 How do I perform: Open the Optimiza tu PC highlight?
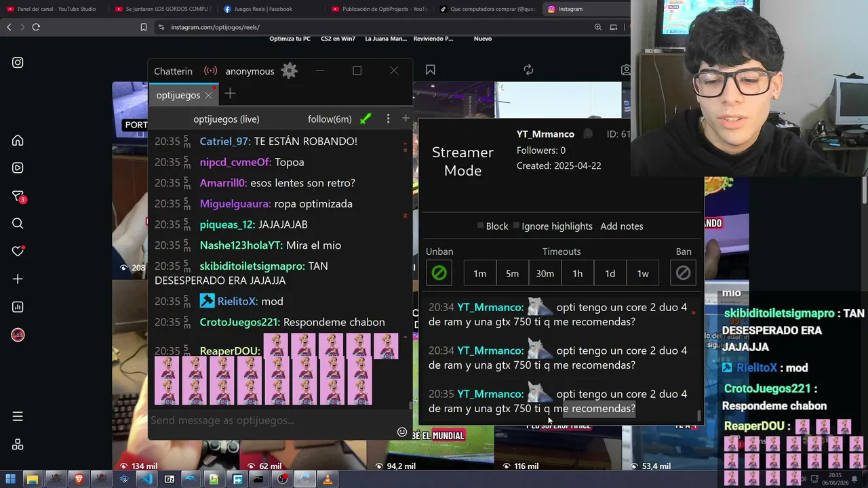[290, 39]
